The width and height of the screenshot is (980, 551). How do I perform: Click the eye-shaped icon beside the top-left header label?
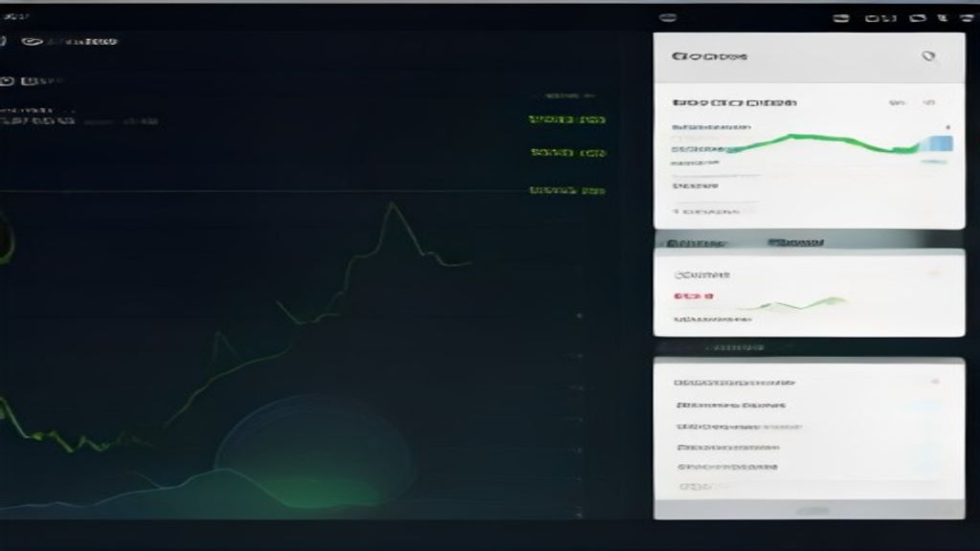click(x=32, y=42)
